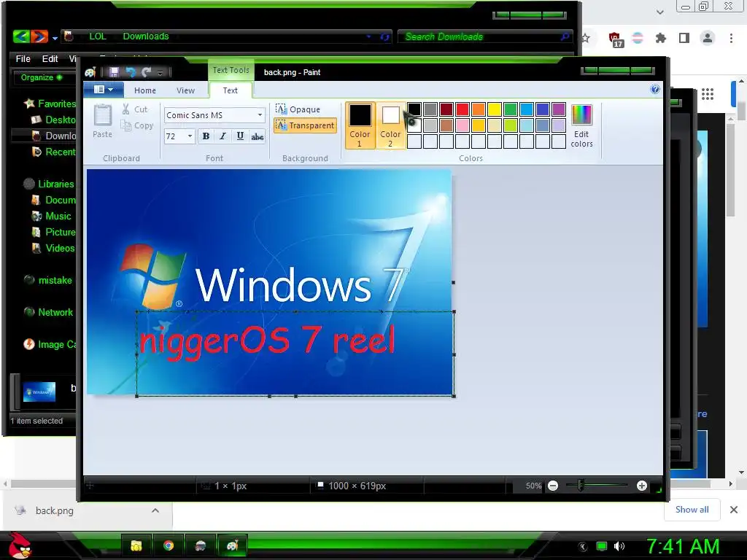The image size is (747, 560).
Task: Toggle Bold text formatting
Action: (x=206, y=136)
